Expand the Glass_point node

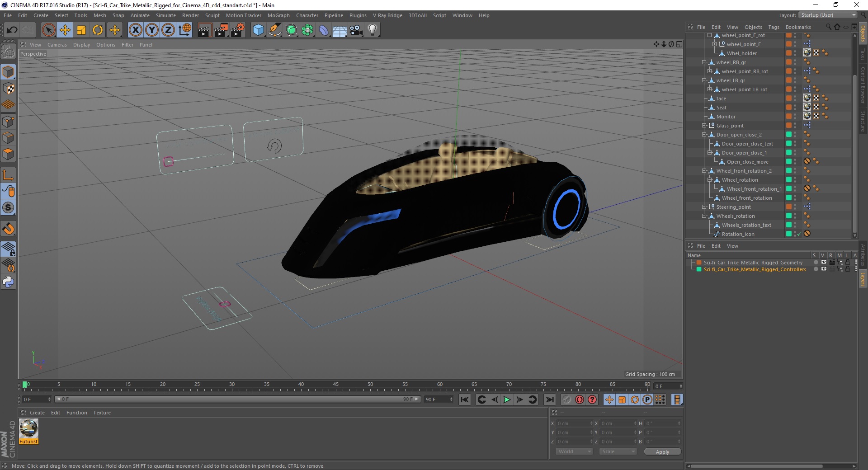704,126
